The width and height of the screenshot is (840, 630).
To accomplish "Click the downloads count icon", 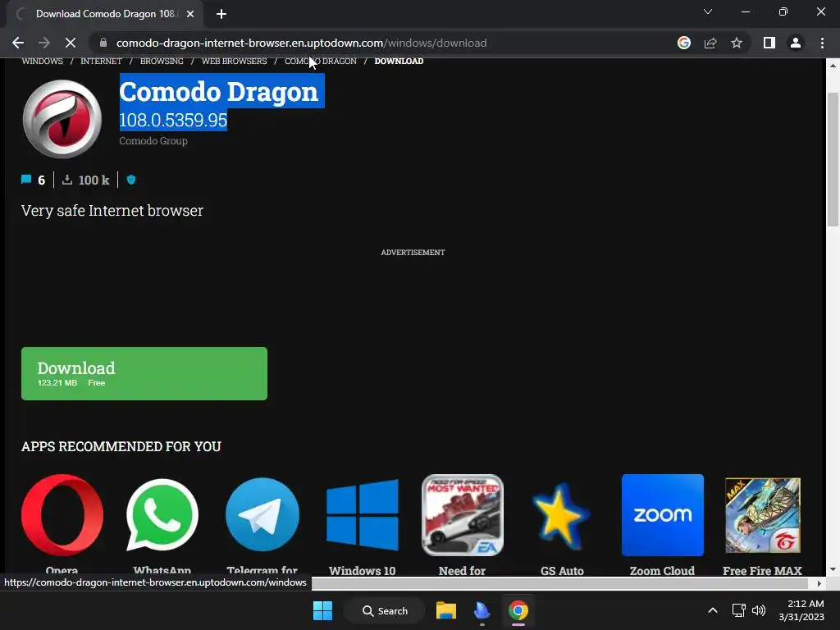I will coord(67,180).
